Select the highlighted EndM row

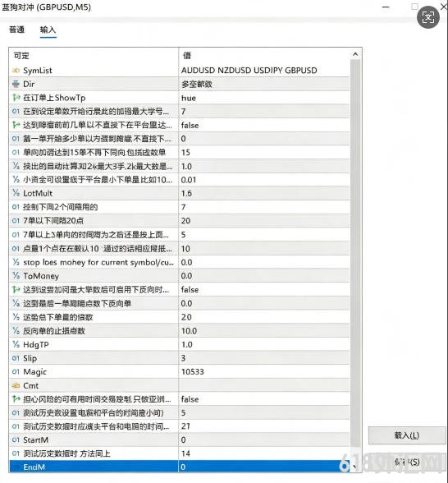(x=180, y=467)
